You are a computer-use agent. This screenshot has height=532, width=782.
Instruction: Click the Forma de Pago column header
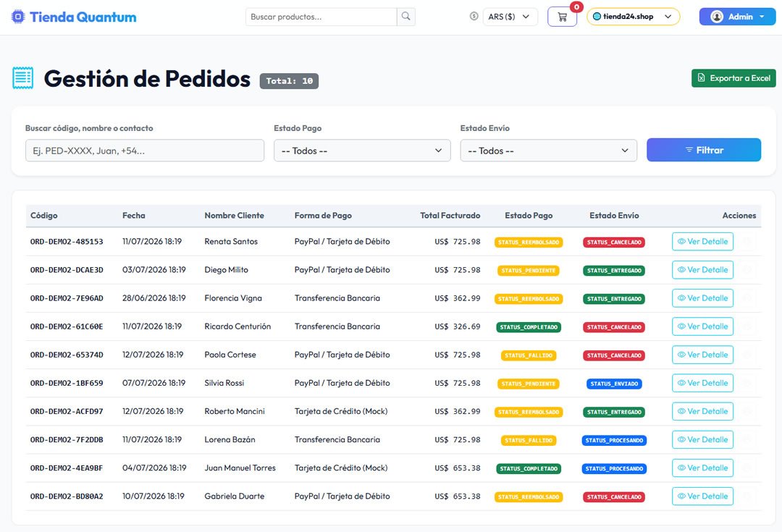click(x=323, y=216)
